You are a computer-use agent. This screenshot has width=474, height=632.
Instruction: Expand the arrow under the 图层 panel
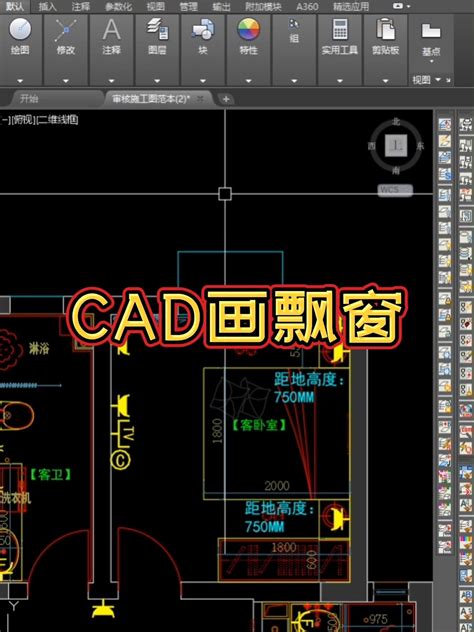[x=157, y=81]
